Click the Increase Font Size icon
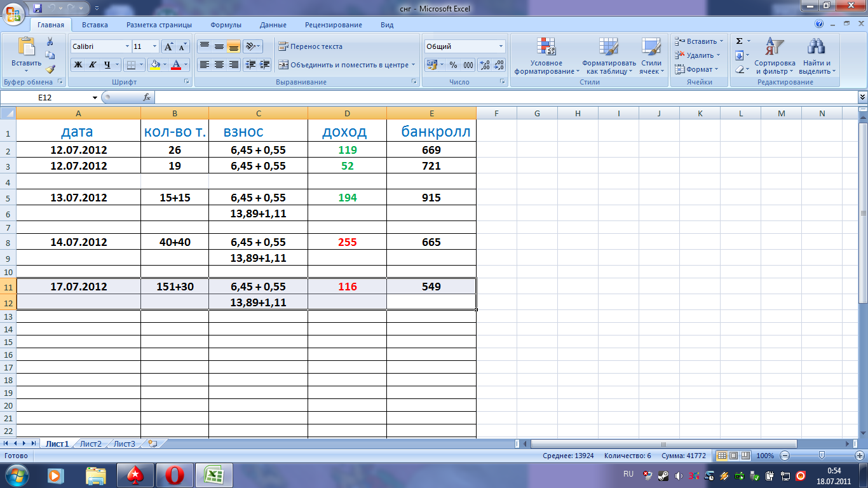Viewport: 868px width, 488px height. pos(168,46)
